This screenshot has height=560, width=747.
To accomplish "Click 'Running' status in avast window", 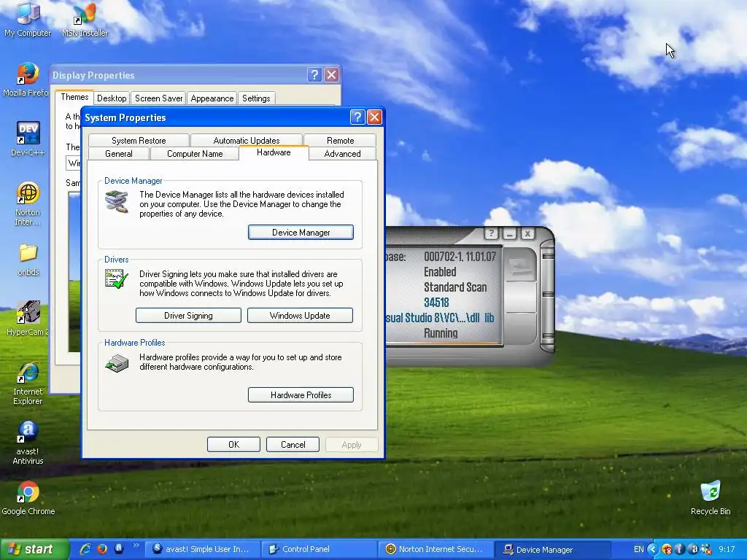I will coord(441,332).
